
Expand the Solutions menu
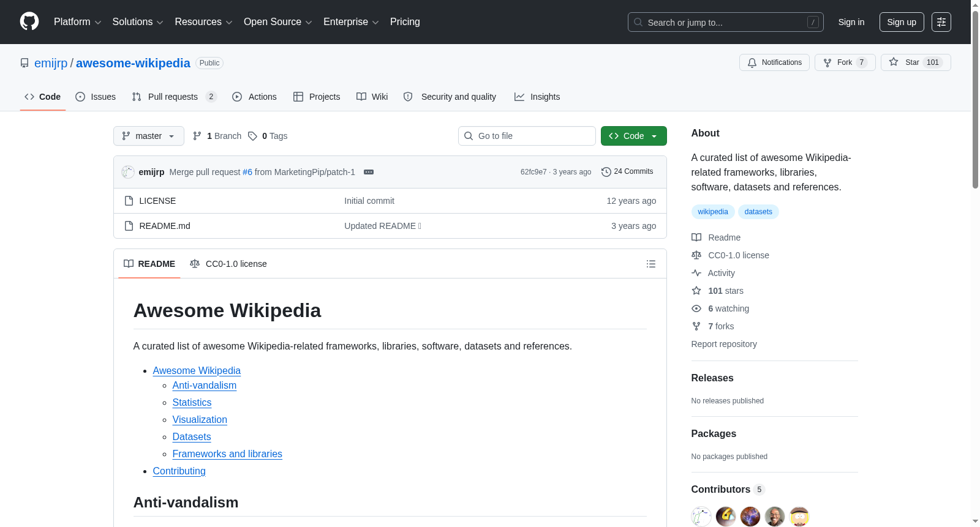[x=138, y=22]
